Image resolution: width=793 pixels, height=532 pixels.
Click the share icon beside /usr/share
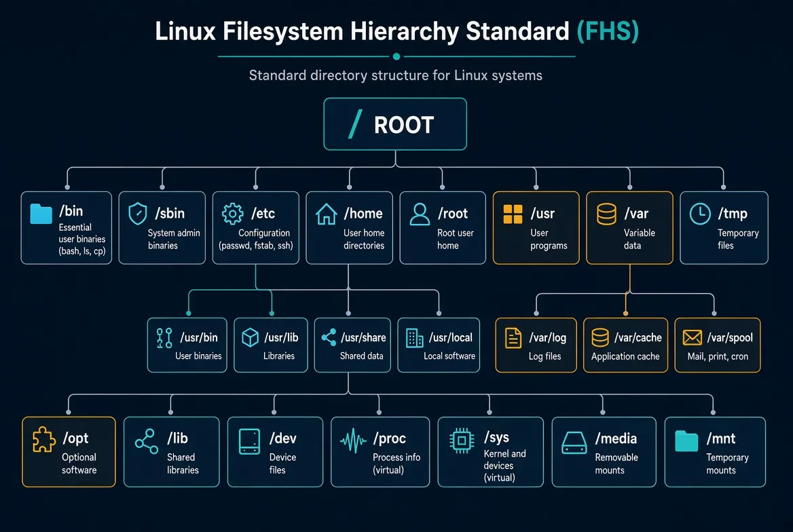[329, 337]
